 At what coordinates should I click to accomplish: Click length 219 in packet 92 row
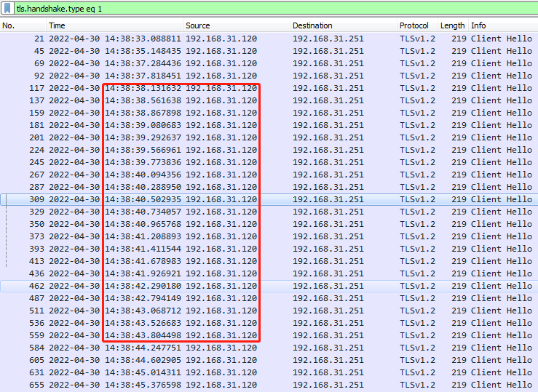(x=459, y=76)
